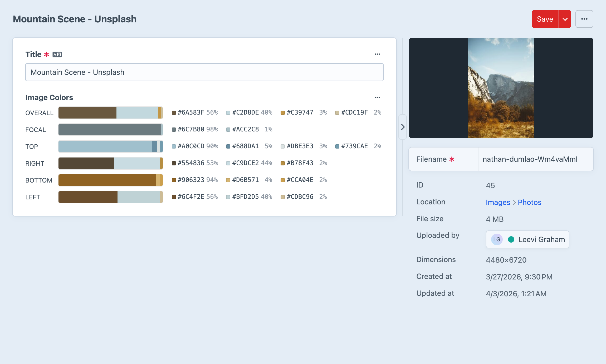Screen dimensions: 606x364
Task: Click the OVERALL color distribution bar
Action: pyautogui.click(x=110, y=112)
